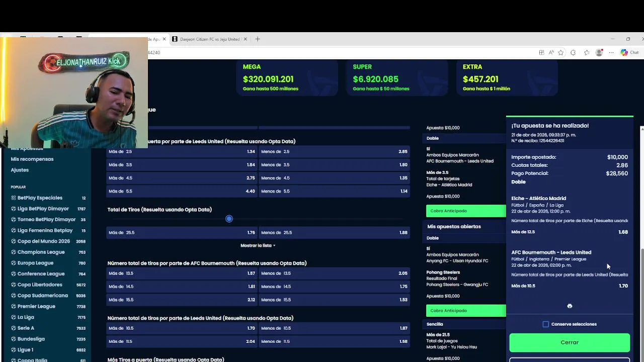Close the Daejeon Citizen FC browser tab
644x362 pixels.
pos(246,39)
